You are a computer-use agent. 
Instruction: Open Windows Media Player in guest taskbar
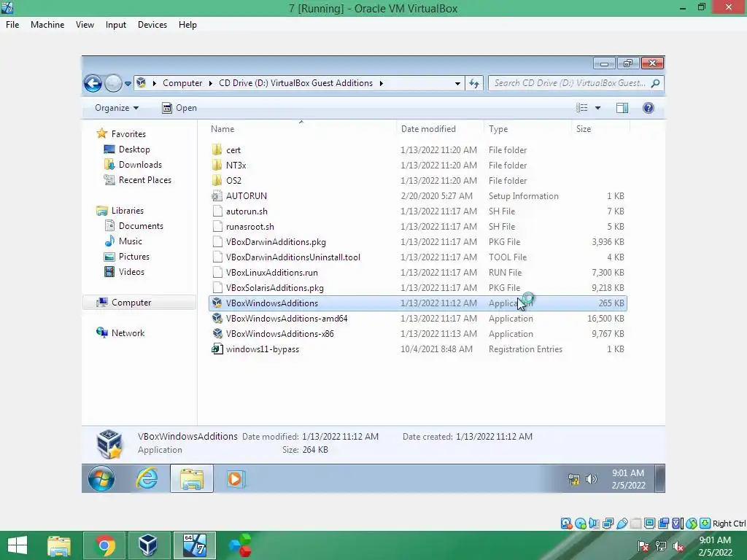[x=236, y=478]
